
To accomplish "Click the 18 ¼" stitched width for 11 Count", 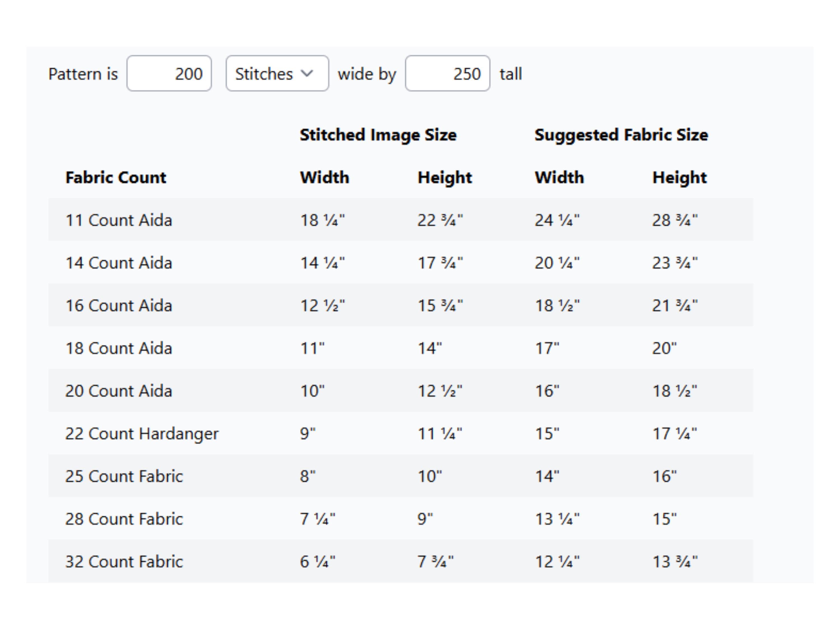I will (x=322, y=220).
